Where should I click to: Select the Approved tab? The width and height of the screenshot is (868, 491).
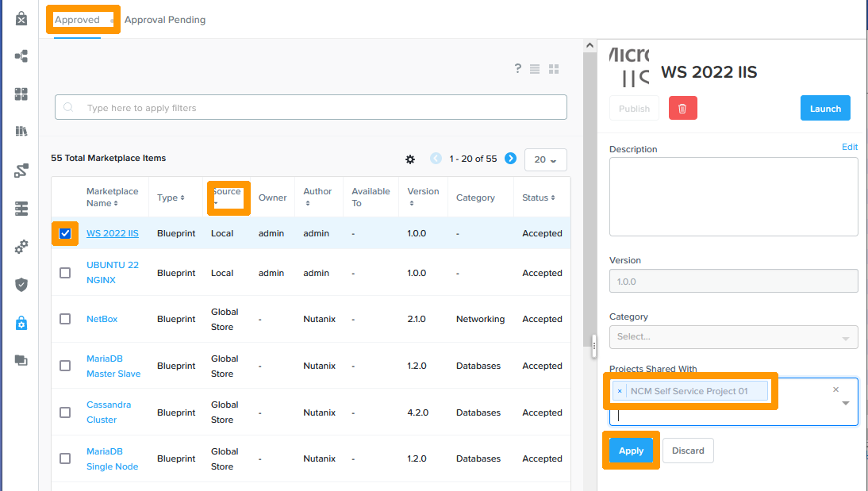point(78,20)
